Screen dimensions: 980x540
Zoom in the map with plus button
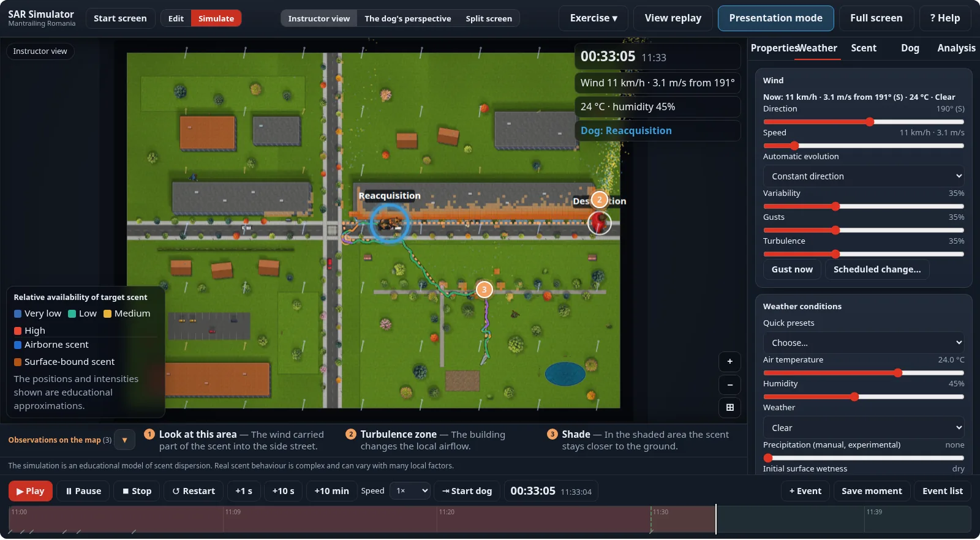729,362
